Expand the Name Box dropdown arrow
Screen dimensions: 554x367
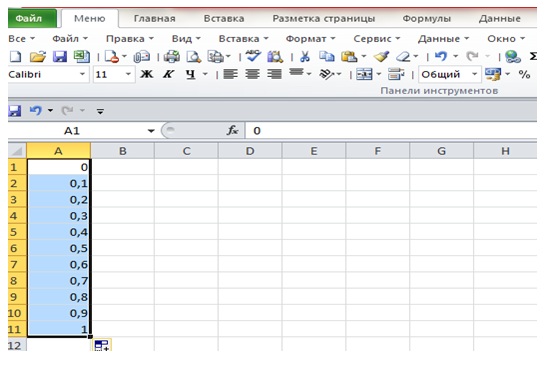click(151, 131)
